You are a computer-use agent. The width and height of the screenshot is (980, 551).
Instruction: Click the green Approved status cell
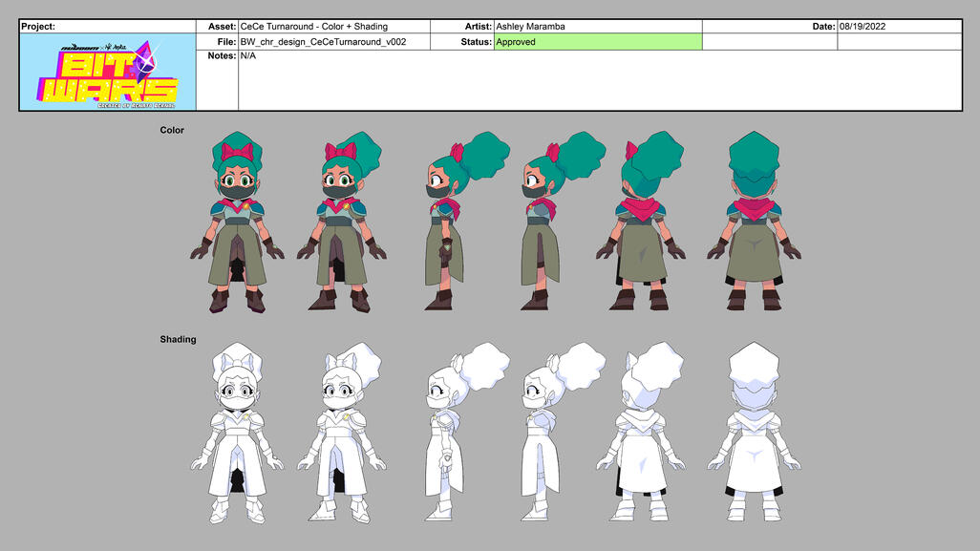click(x=597, y=42)
